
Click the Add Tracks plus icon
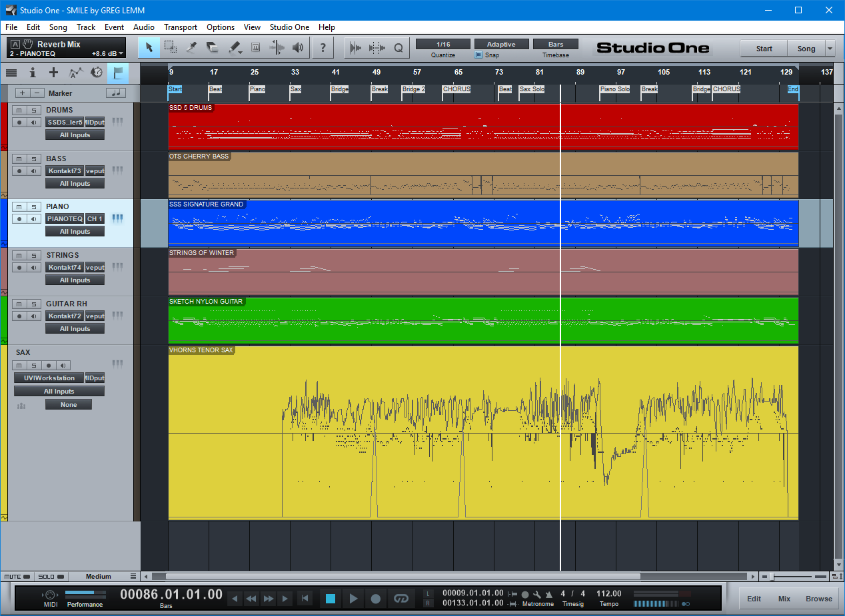click(x=54, y=73)
